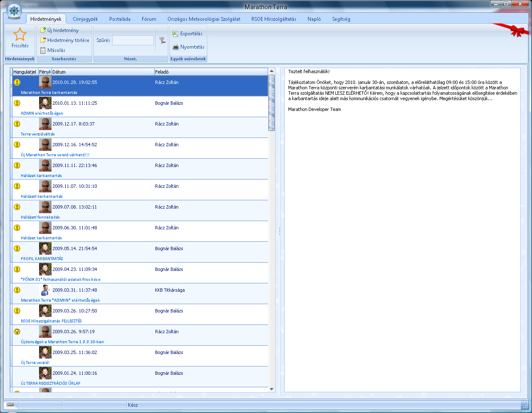Viewport: 532px width, 413px height.
Task: Click the icon of Újdonságok a Marathon Terra row
Action: tap(17, 332)
